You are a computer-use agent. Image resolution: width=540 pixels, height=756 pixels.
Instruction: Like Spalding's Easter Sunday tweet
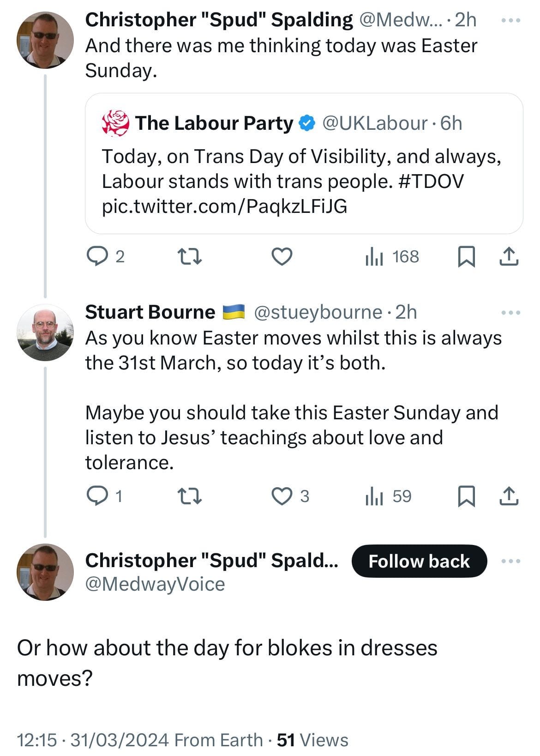(x=282, y=256)
